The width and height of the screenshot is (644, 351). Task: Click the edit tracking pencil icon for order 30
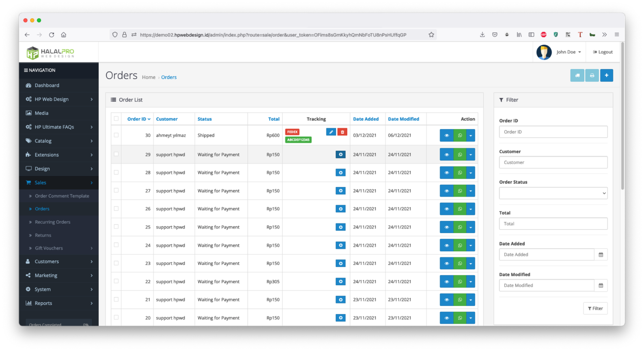[x=331, y=132]
